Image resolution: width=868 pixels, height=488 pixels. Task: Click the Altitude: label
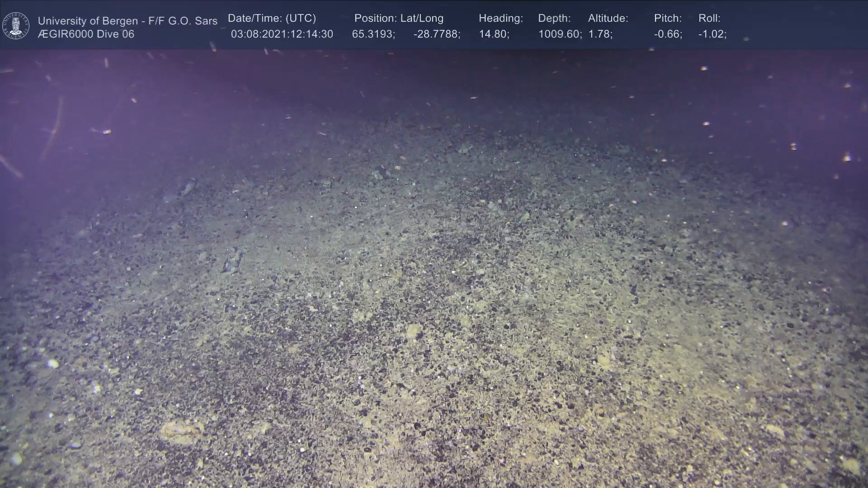click(x=608, y=19)
